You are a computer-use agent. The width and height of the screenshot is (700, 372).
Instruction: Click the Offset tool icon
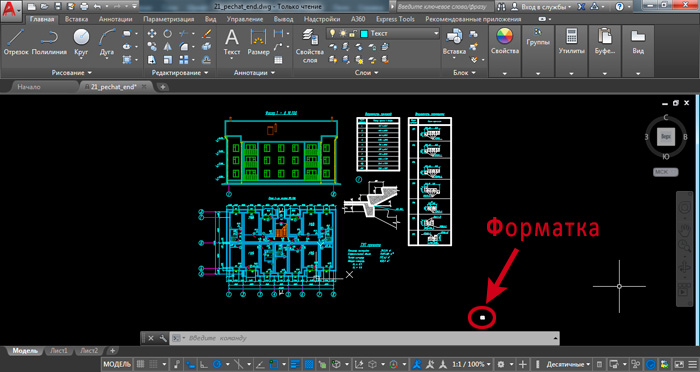[206, 59]
